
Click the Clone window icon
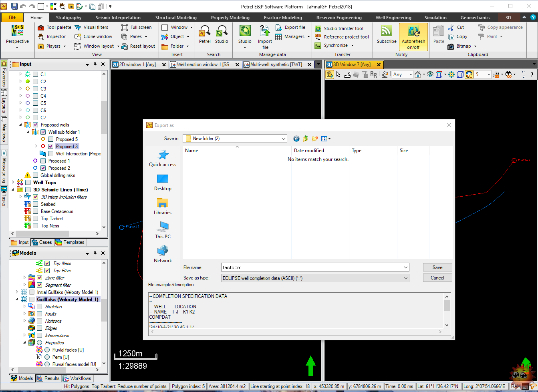point(78,36)
